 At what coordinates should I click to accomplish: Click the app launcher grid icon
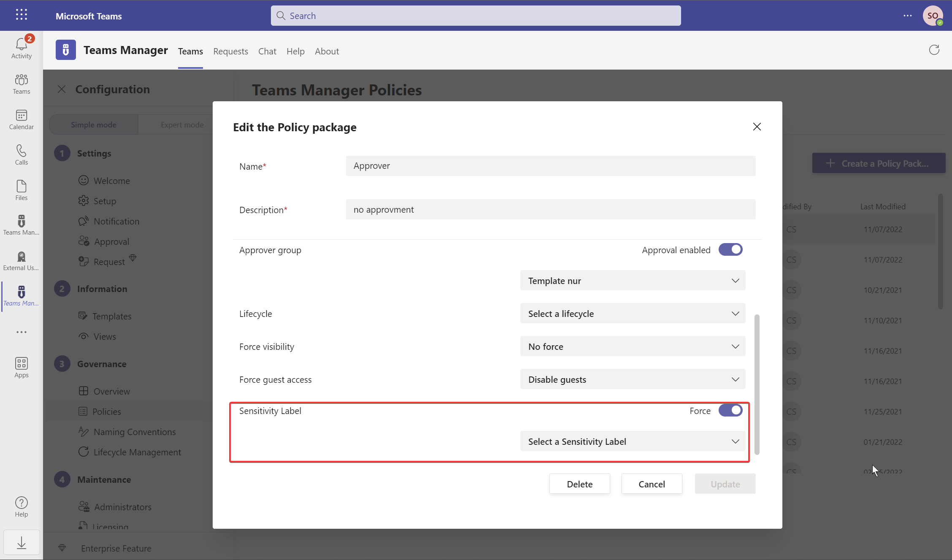[x=22, y=15]
